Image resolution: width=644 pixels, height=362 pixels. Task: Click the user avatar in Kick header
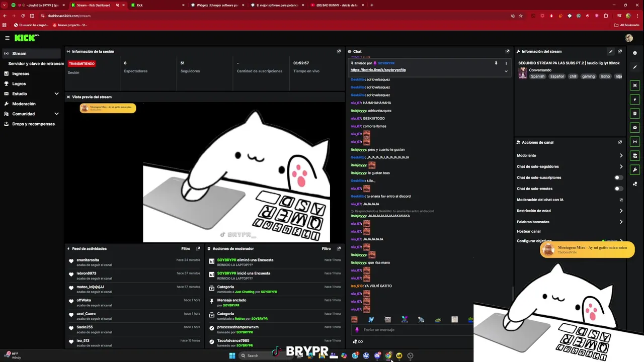[x=629, y=38]
